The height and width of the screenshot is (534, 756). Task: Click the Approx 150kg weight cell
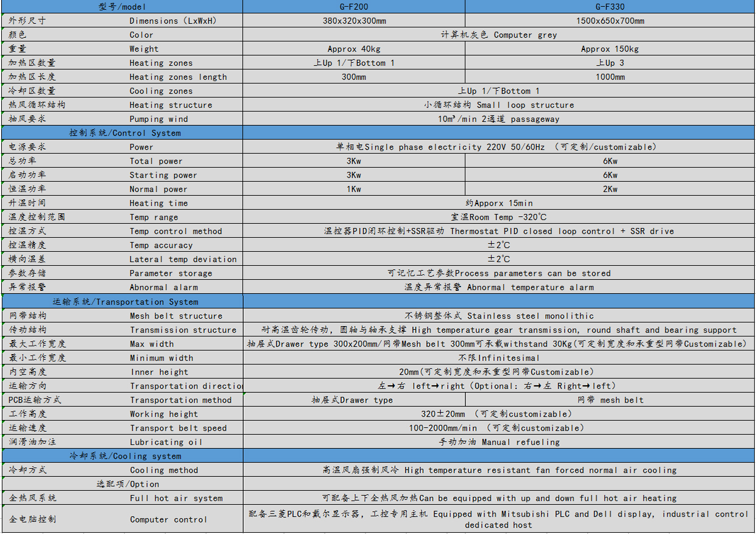tap(610, 49)
